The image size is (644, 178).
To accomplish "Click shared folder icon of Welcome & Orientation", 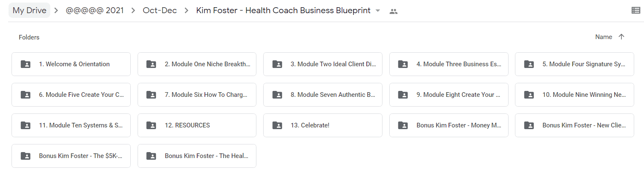I will click(26, 64).
